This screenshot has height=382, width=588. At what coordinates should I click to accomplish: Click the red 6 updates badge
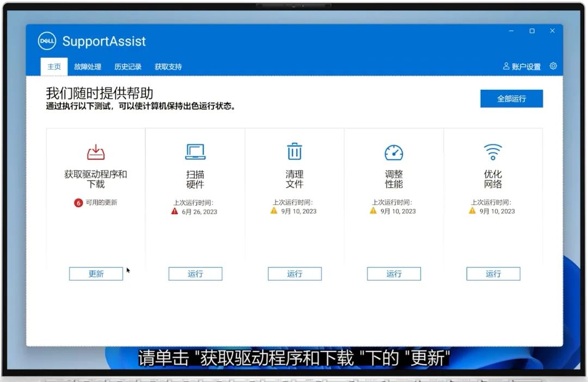tap(78, 203)
